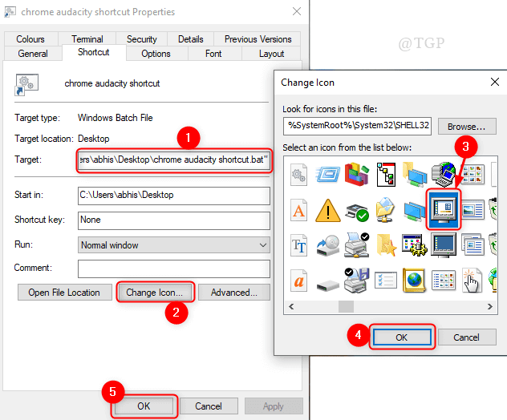Open the Layout tab

(x=271, y=54)
